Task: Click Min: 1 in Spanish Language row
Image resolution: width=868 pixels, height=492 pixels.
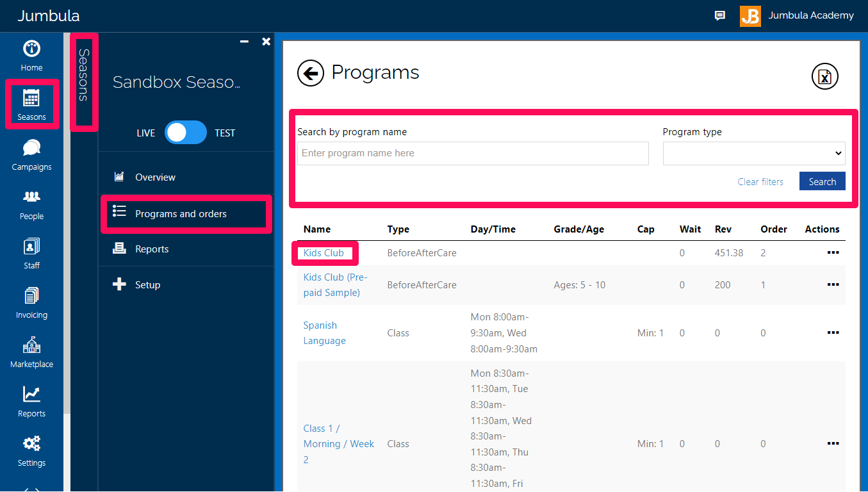Action: [650, 332]
